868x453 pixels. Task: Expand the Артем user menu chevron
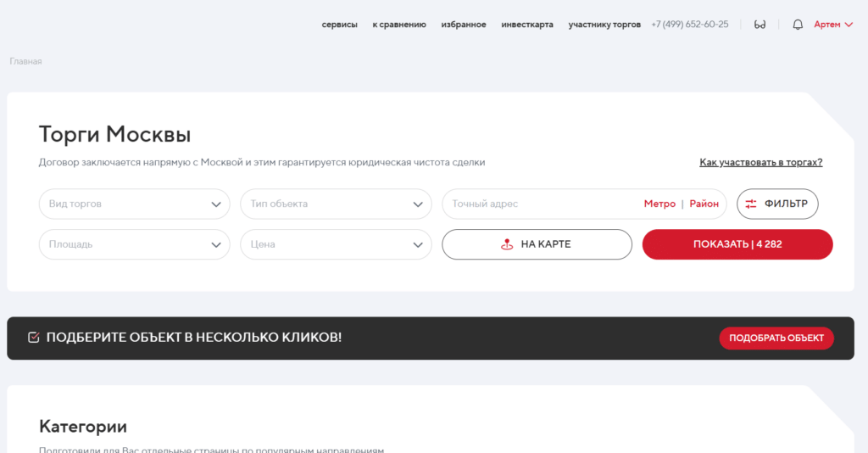[x=848, y=25]
